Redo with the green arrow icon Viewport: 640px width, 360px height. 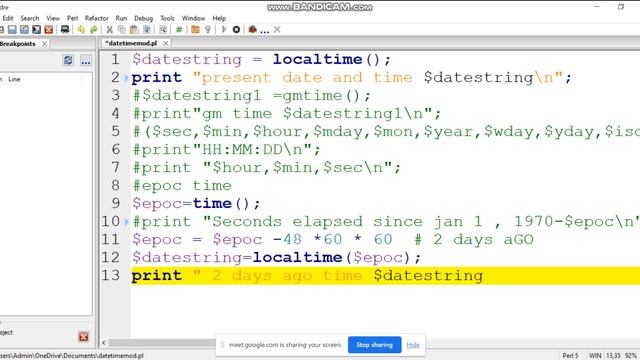click(94, 29)
